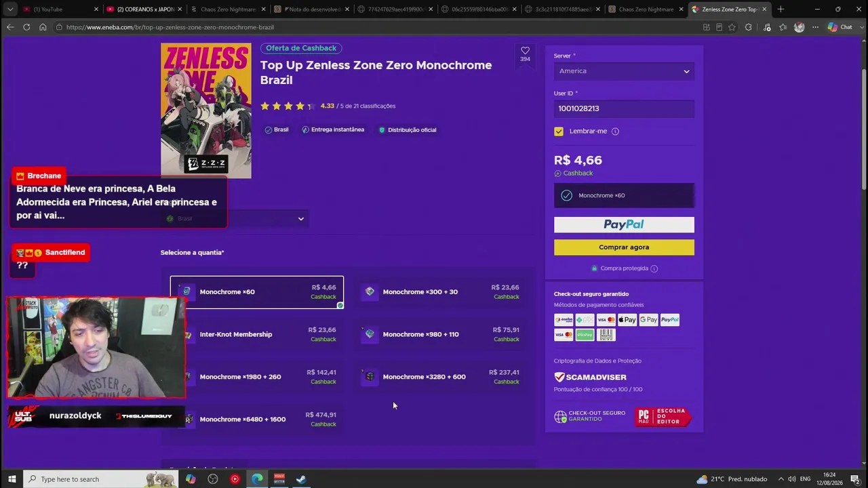
Task: Open Microsoft Edge in the taskbar
Action: (257, 479)
